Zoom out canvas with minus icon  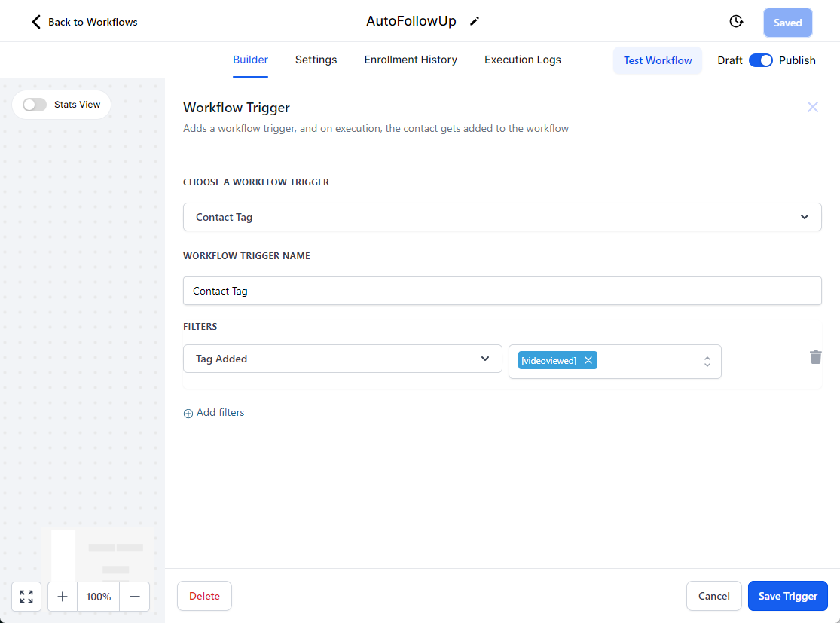[134, 596]
